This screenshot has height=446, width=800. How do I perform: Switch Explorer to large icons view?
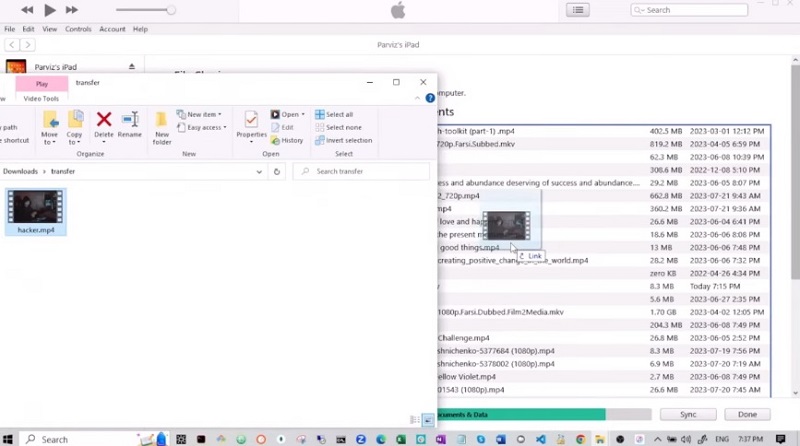pos(428,420)
